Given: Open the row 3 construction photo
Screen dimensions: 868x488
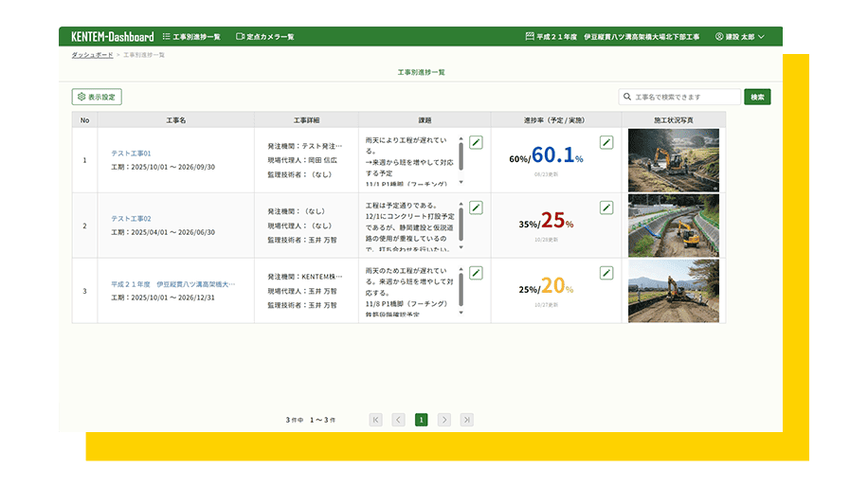Looking at the screenshot, I should 674,291.
